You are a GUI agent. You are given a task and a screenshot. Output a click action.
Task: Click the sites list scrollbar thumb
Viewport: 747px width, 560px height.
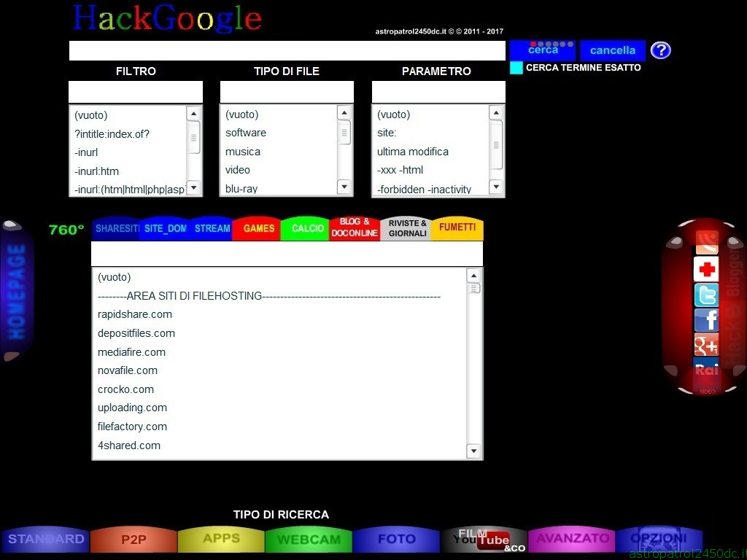(x=473, y=288)
